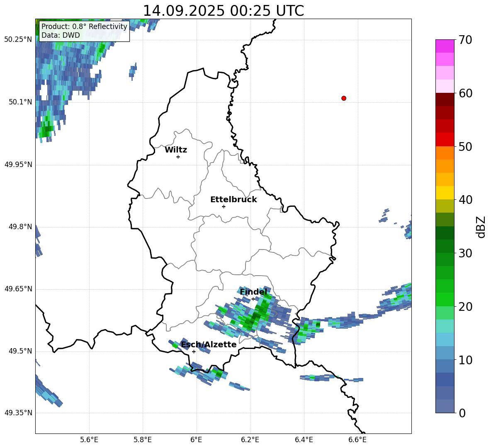Click 'Data: DWD' legend text

tap(61, 35)
